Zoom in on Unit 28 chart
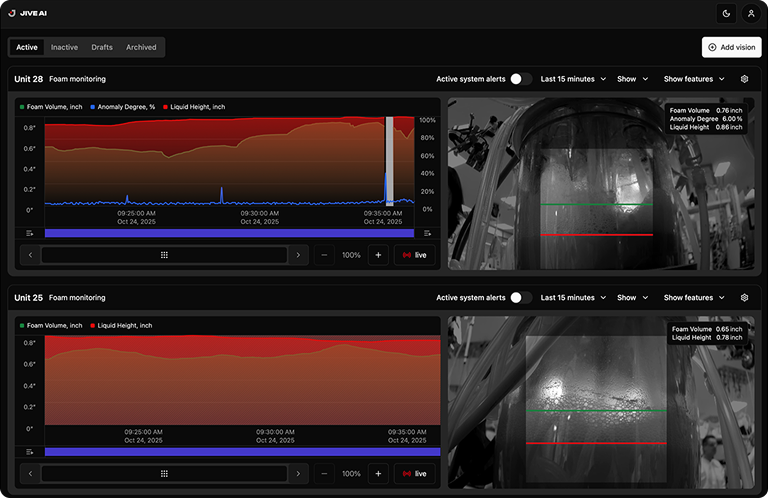Image resolution: width=768 pixels, height=499 pixels. (378, 255)
